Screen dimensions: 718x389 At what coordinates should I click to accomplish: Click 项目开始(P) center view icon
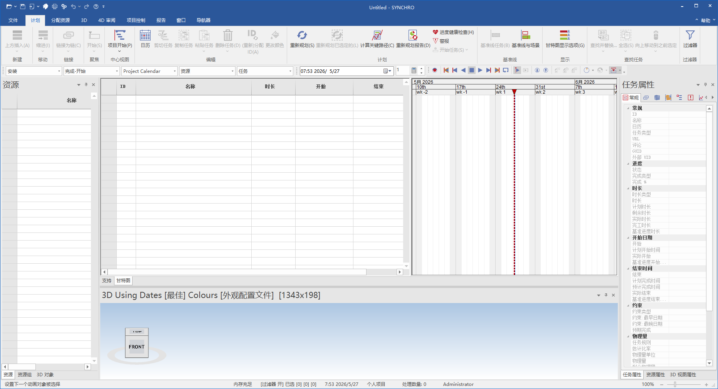pos(120,38)
